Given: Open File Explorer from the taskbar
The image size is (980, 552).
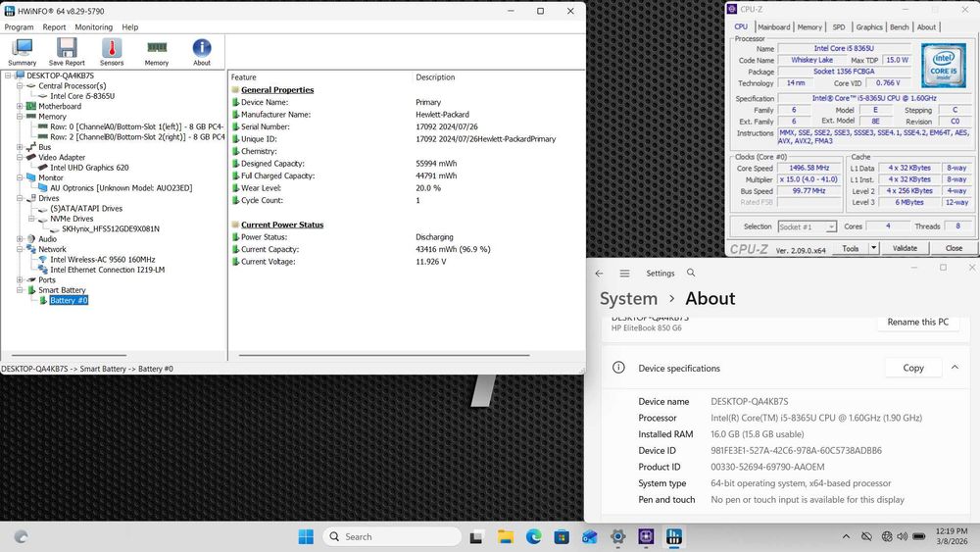Looking at the screenshot, I should 505,536.
